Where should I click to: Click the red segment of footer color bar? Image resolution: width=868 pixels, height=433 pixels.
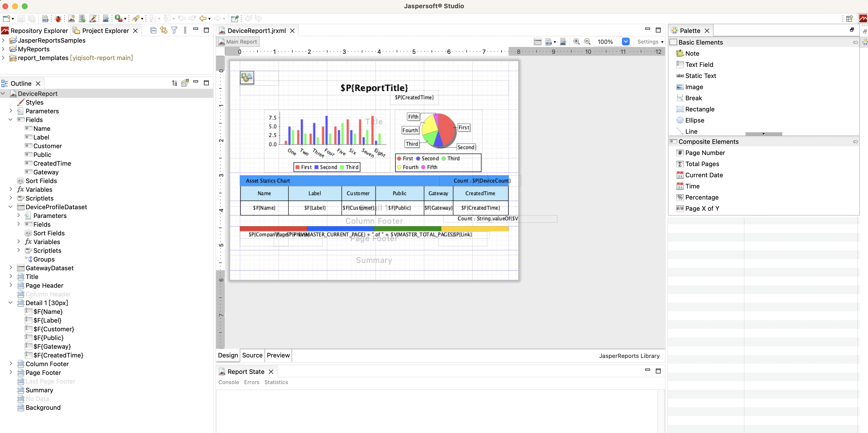point(273,228)
